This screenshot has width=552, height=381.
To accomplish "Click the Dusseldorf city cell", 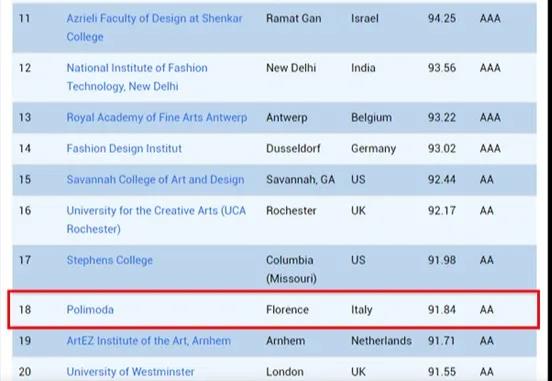I will (x=293, y=148).
